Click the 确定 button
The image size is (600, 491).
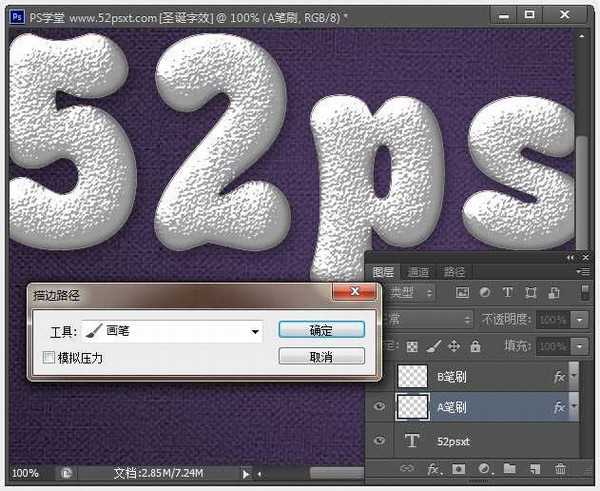tap(321, 329)
